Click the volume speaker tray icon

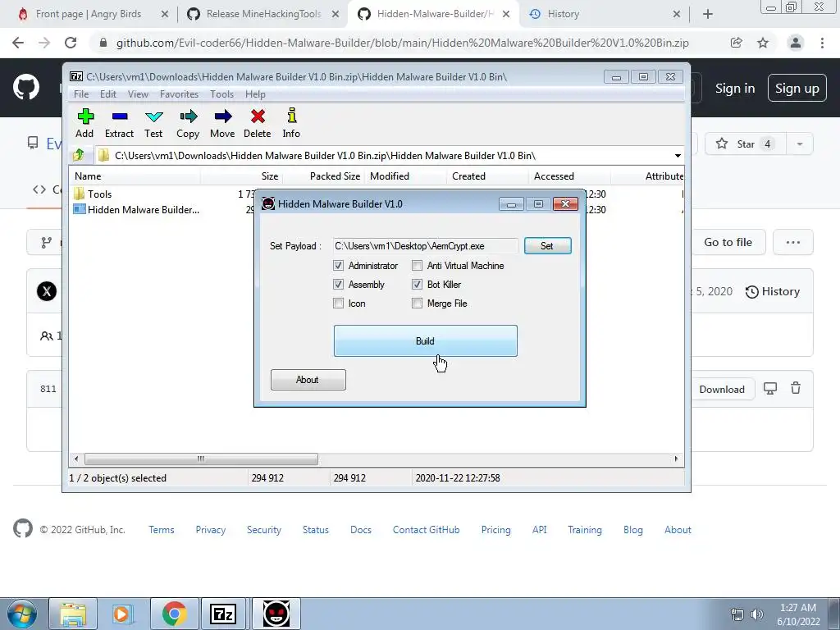pos(756,614)
